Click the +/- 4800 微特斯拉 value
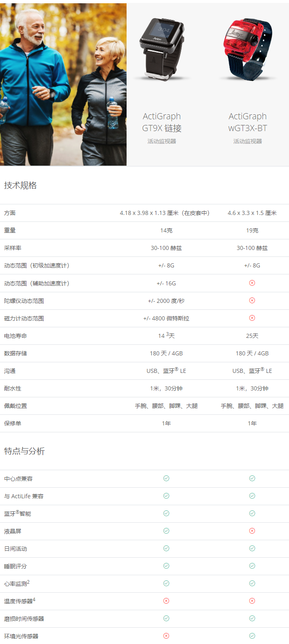 tap(166, 318)
